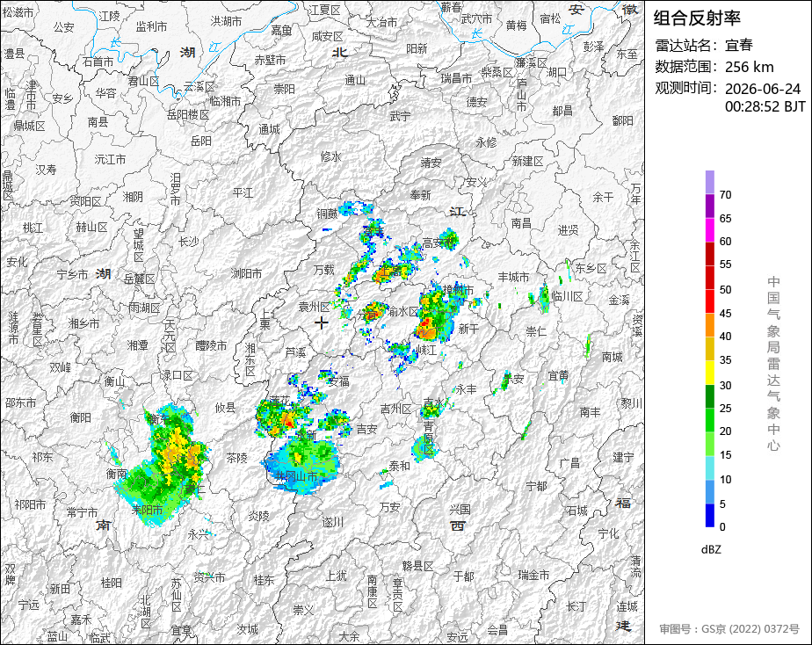812x645 pixels.
Task: Select the 井冈山市 map label
Action: click(296, 475)
